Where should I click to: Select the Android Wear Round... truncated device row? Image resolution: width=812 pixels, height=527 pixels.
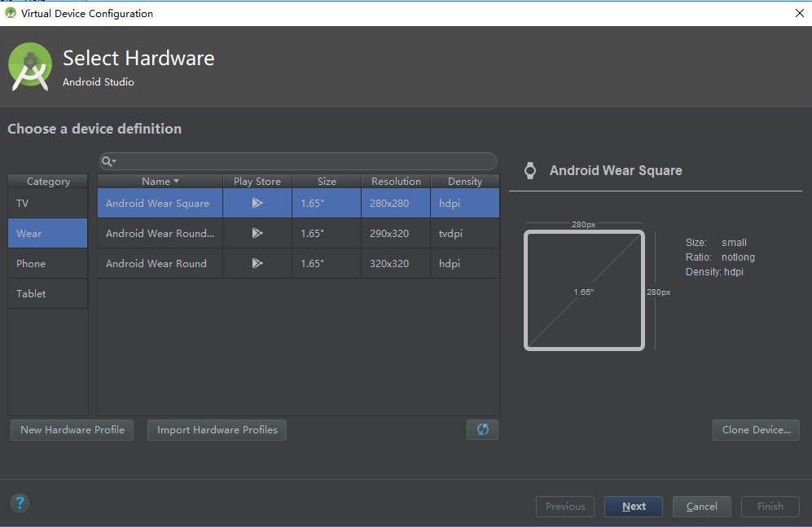(298, 233)
